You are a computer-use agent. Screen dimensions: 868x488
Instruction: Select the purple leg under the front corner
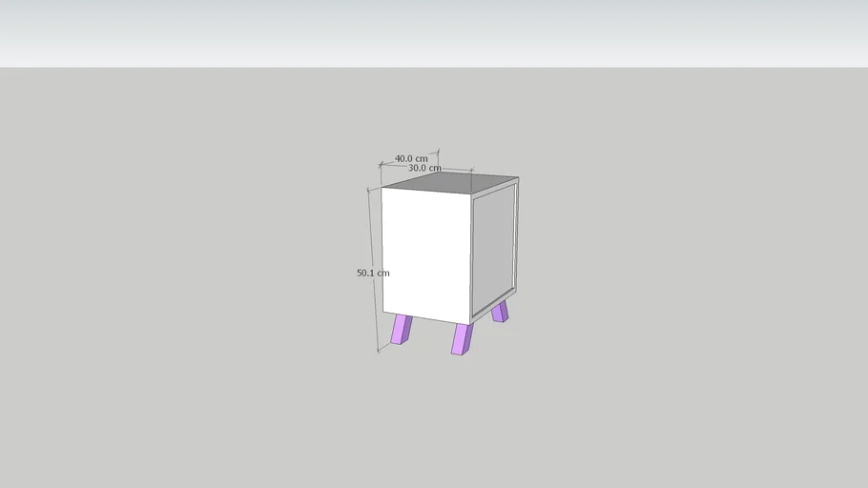click(462, 338)
